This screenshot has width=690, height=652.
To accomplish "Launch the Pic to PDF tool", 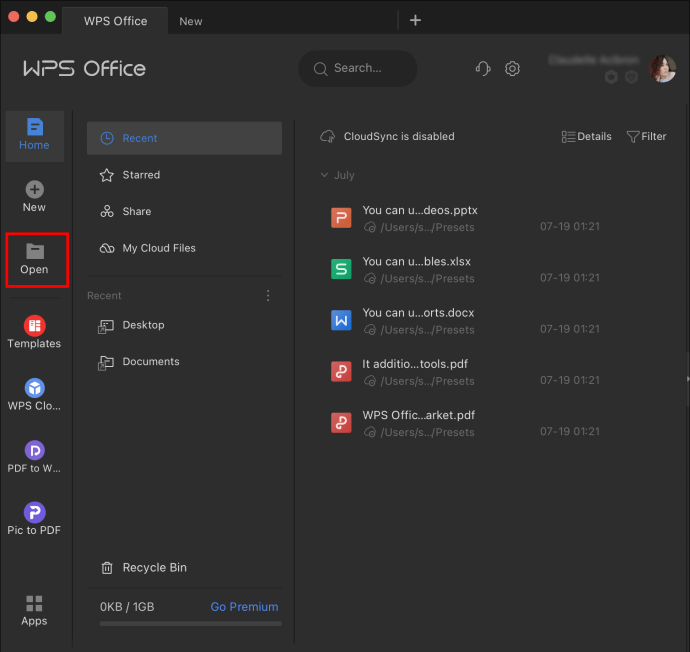I will click(x=34, y=519).
